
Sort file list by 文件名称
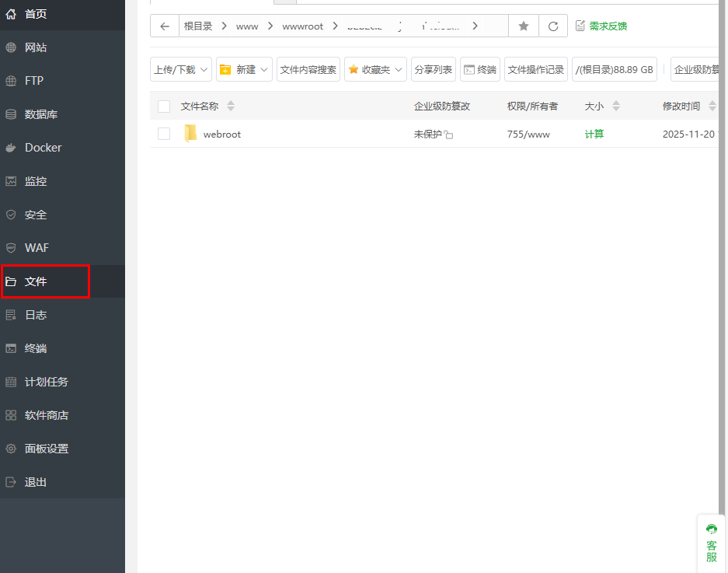coord(200,107)
